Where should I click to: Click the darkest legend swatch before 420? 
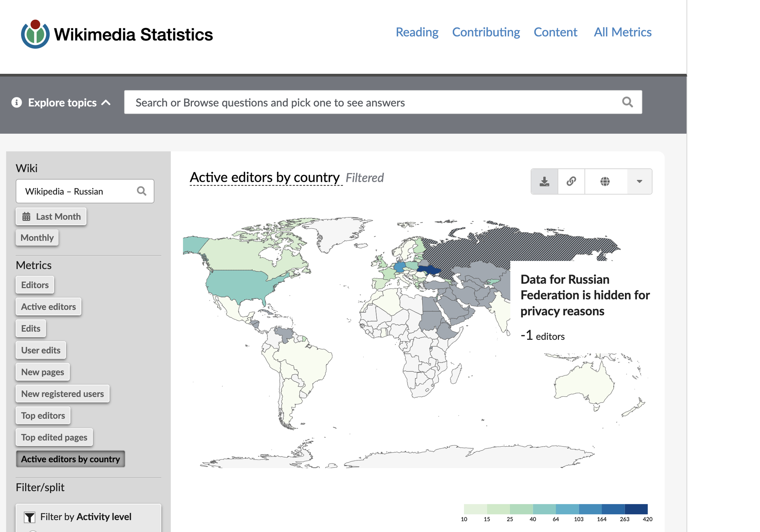pos(636,509)
